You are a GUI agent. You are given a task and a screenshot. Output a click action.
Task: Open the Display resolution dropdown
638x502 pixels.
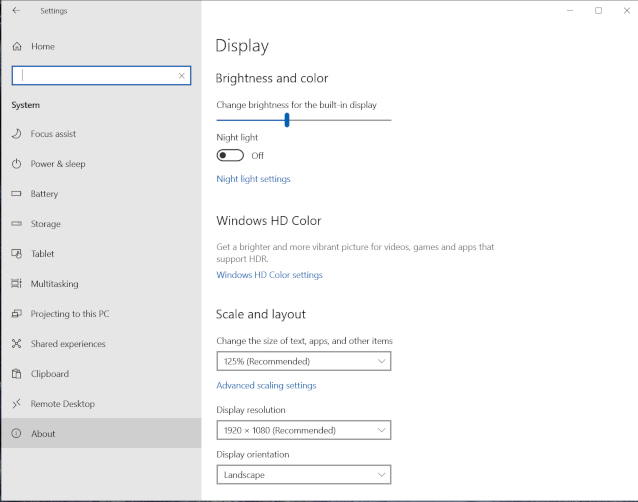coord(303,430)
